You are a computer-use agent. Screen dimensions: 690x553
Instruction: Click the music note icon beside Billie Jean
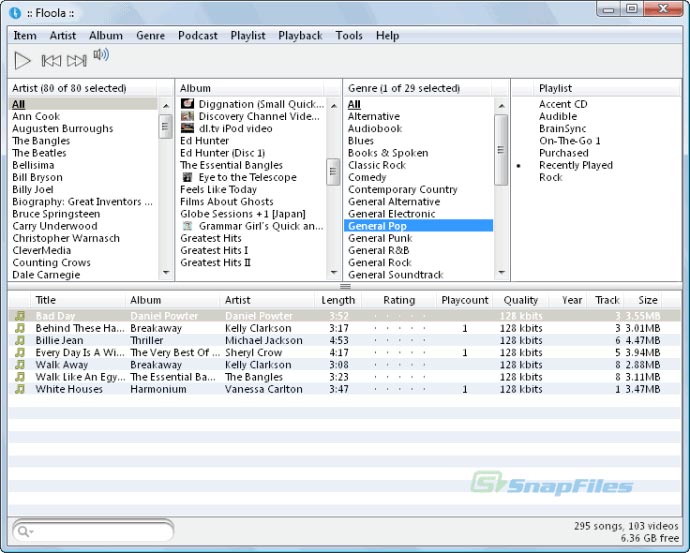[x=18, y=341]
